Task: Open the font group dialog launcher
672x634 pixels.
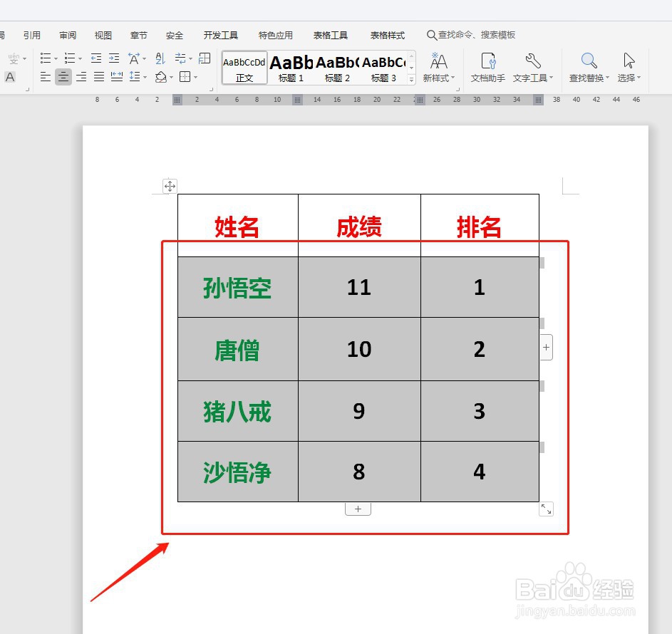Action: tap(27, 90)
